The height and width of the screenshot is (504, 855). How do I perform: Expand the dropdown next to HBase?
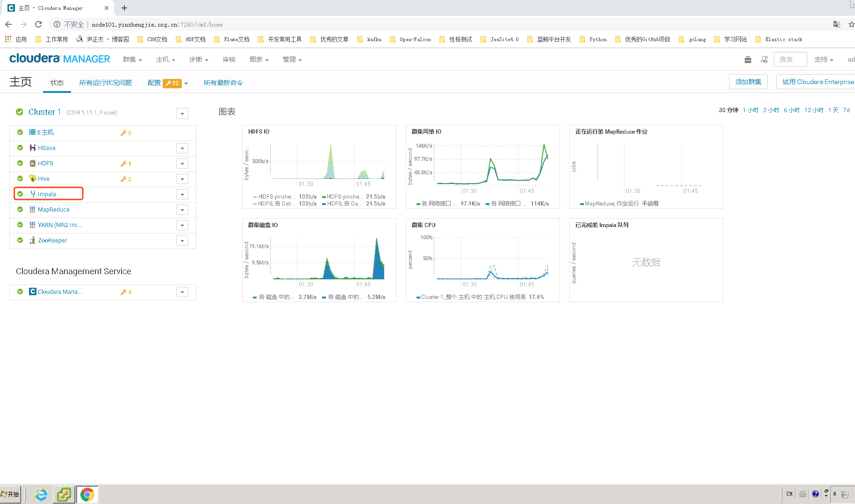click(182, 148)
